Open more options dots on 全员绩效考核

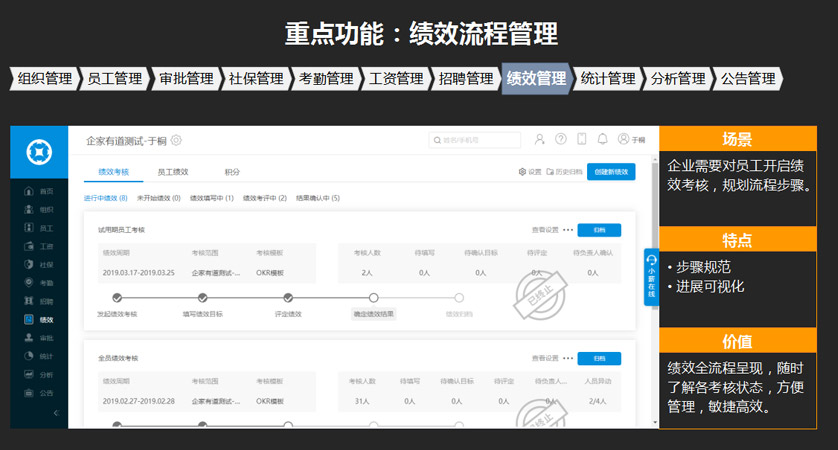[x=568, y=358]
